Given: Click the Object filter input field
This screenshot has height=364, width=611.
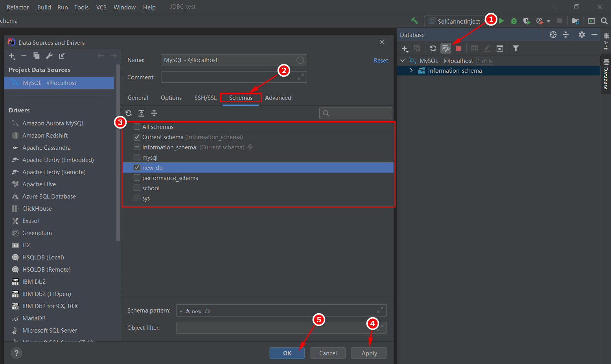Looking at the screenshot, I should pyautogui.click(x=281, y=327).
